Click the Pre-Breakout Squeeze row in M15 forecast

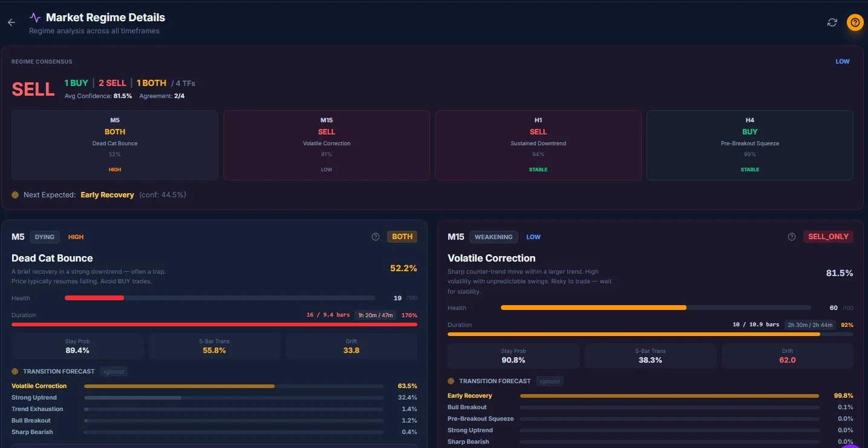coord(650,419)
